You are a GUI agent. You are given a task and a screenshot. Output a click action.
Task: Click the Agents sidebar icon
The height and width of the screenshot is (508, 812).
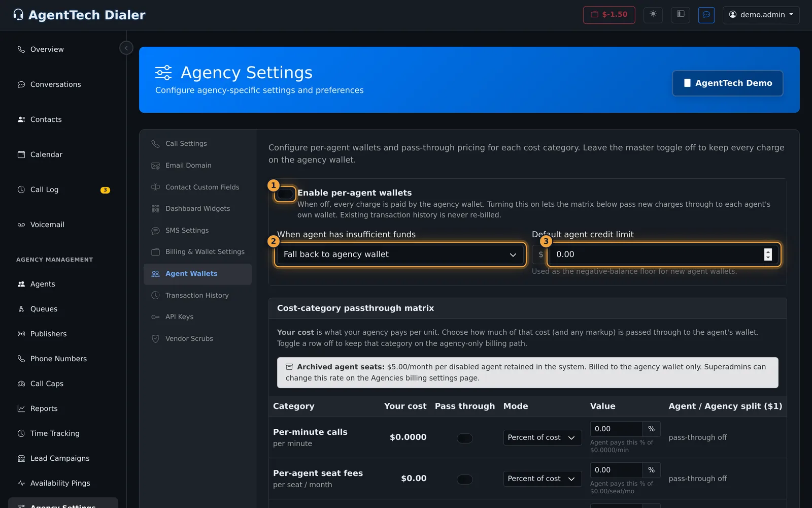(x=21, y=284)
